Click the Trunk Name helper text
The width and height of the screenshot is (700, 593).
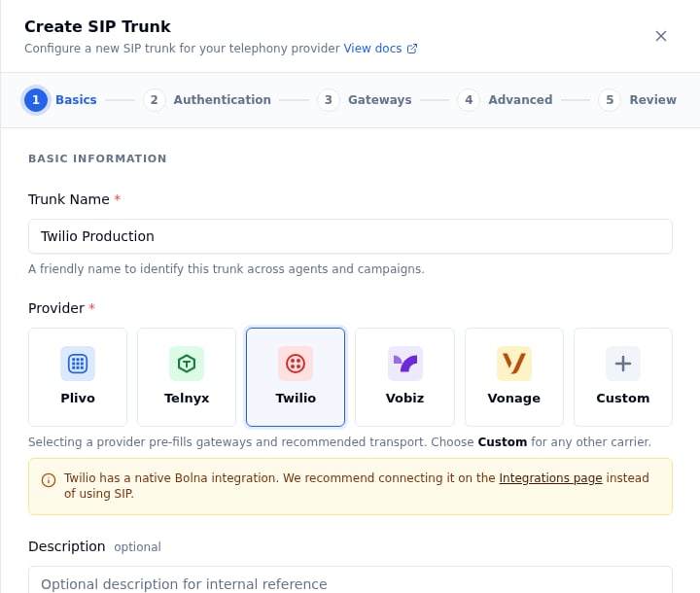pos(227,269)
